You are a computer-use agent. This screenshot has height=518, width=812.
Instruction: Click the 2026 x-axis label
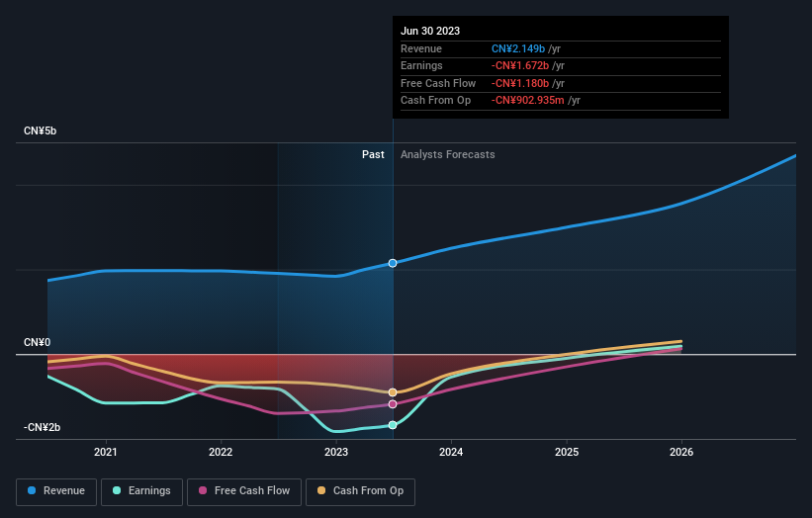681,452
